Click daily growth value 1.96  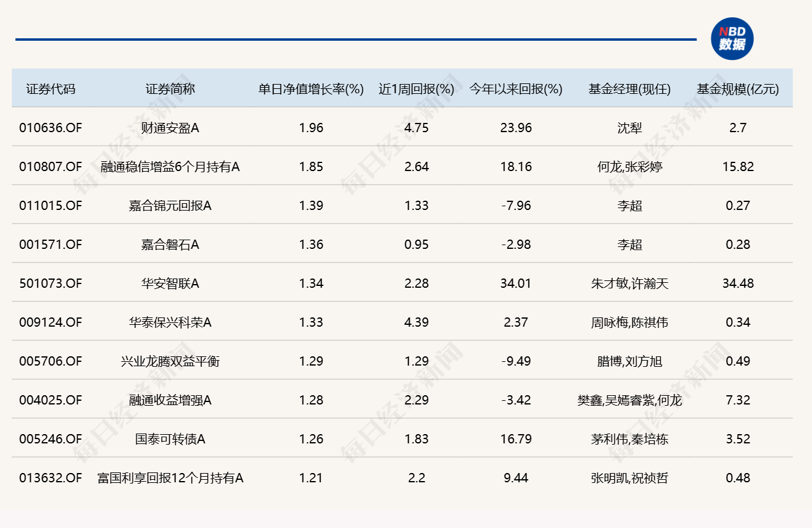tap(311, 128)
